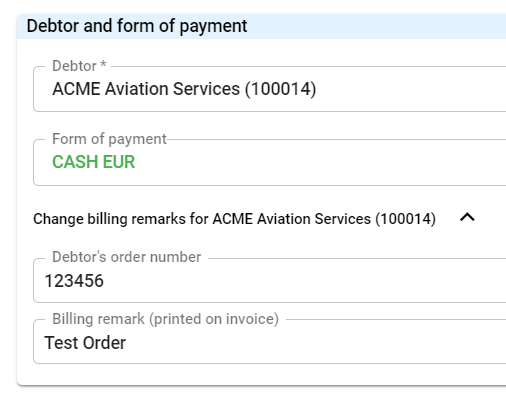506x394 pixels.
Task: Select the green CASH EUR value
Action: tap(94, 162)
